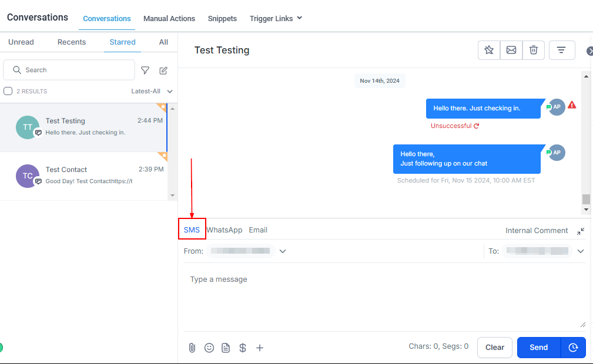Star the Test Testing conversation

pos(489,50)
